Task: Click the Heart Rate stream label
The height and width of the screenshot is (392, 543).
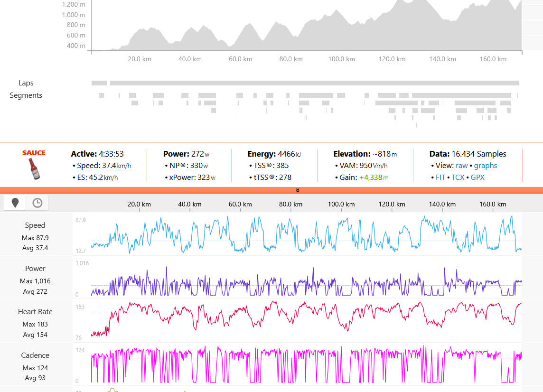Action: coord(35,312)
